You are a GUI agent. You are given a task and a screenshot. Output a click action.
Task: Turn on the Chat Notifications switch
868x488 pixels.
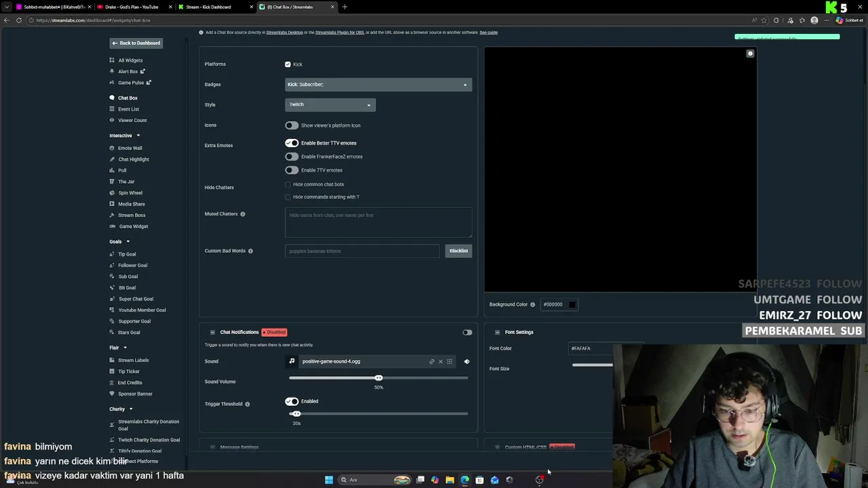coord(467,332)
